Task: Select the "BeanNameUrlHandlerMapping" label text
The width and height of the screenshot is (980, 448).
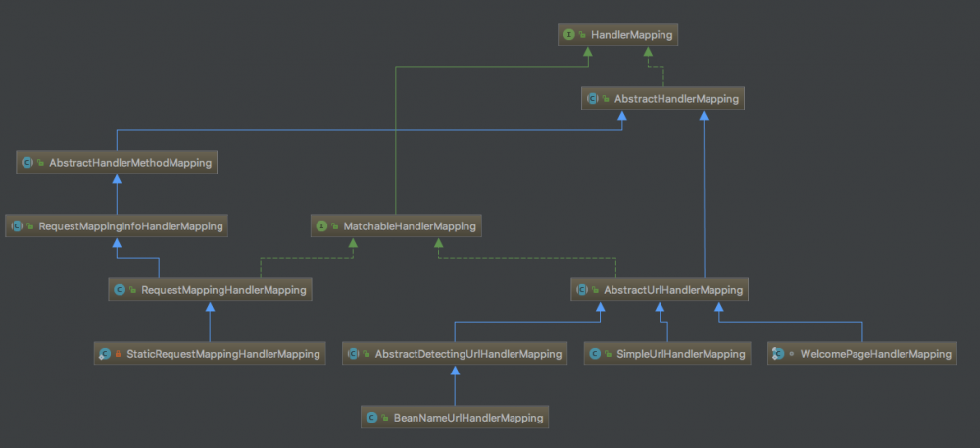Action: click(468, 417)
